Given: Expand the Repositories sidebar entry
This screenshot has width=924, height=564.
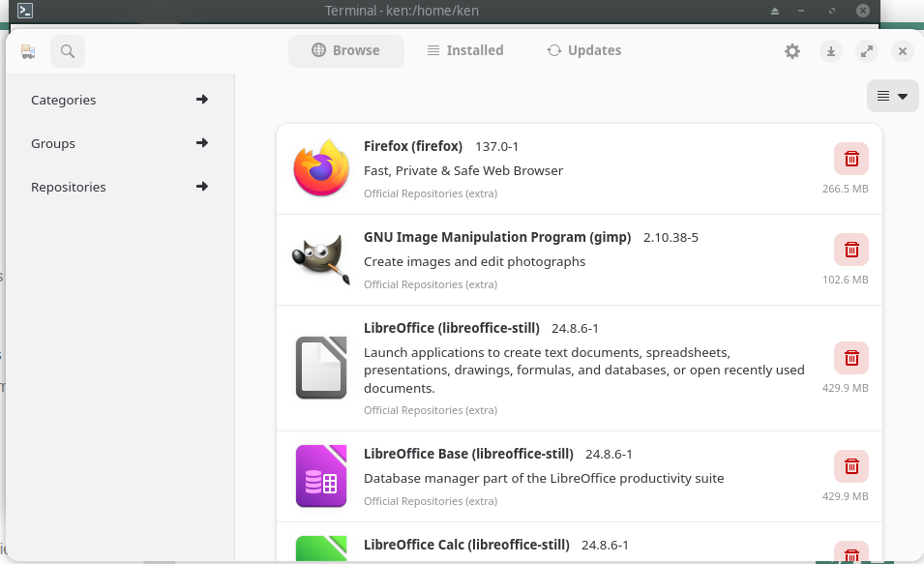Looking at the screenshot, I should tap(120, 187).
